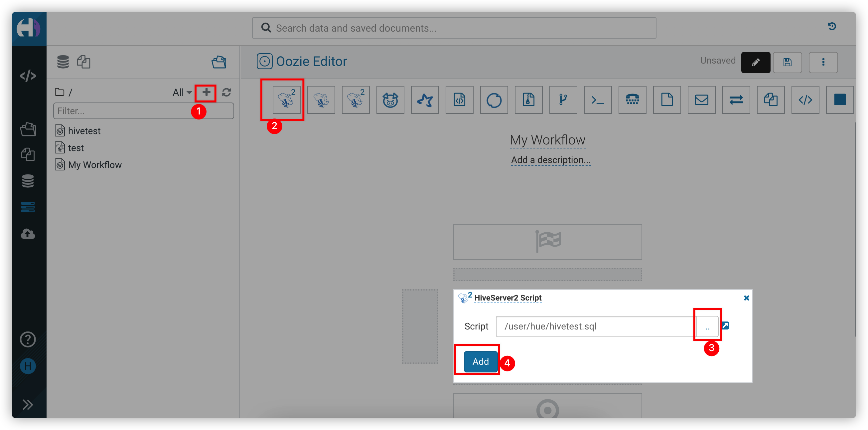Open the three-dot more options menu
This screenshot has width=868, height=430.
823,62
